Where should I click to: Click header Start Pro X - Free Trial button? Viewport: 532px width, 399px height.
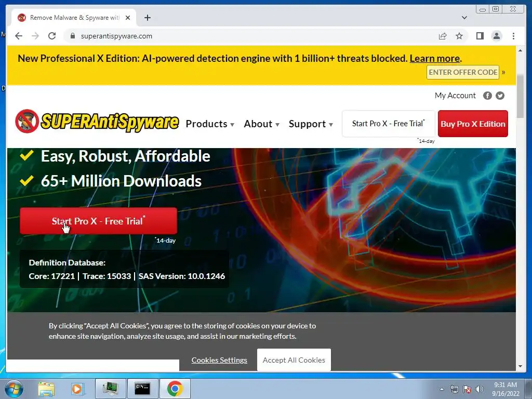click(389, 124)
